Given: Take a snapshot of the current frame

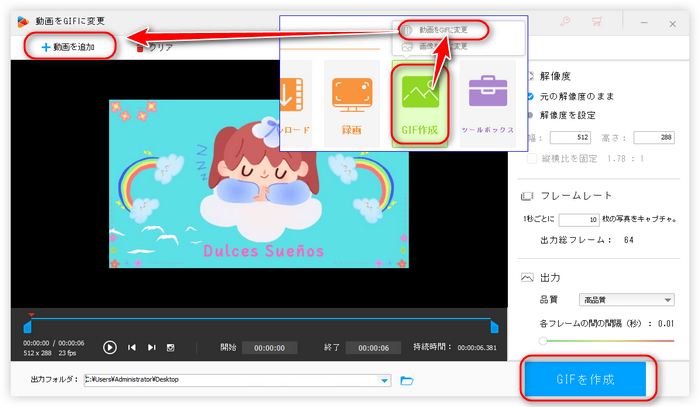Looking at the screenshot, I should click(x=171, y=347).
